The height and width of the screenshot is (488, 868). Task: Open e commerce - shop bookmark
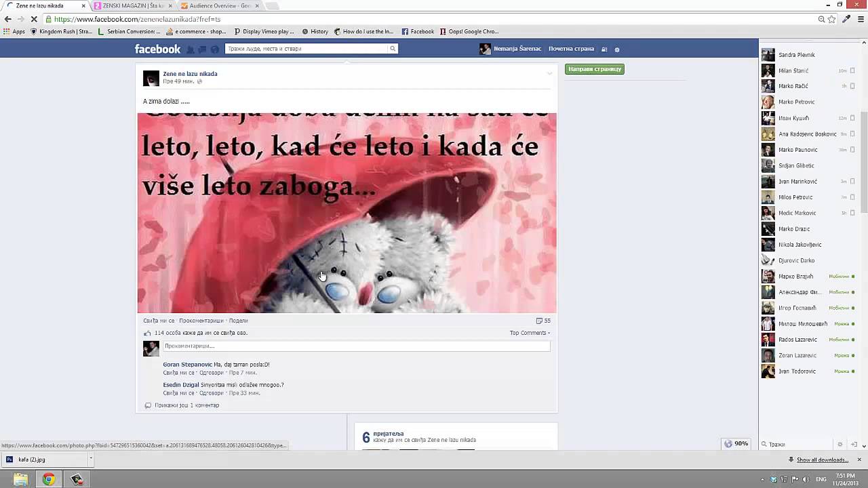[x=196, y=31]
